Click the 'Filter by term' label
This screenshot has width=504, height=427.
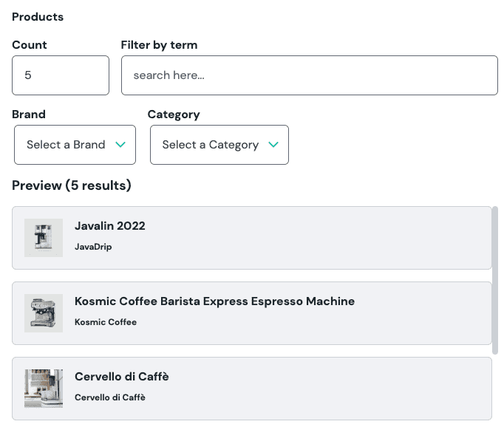tap(159, 45)
